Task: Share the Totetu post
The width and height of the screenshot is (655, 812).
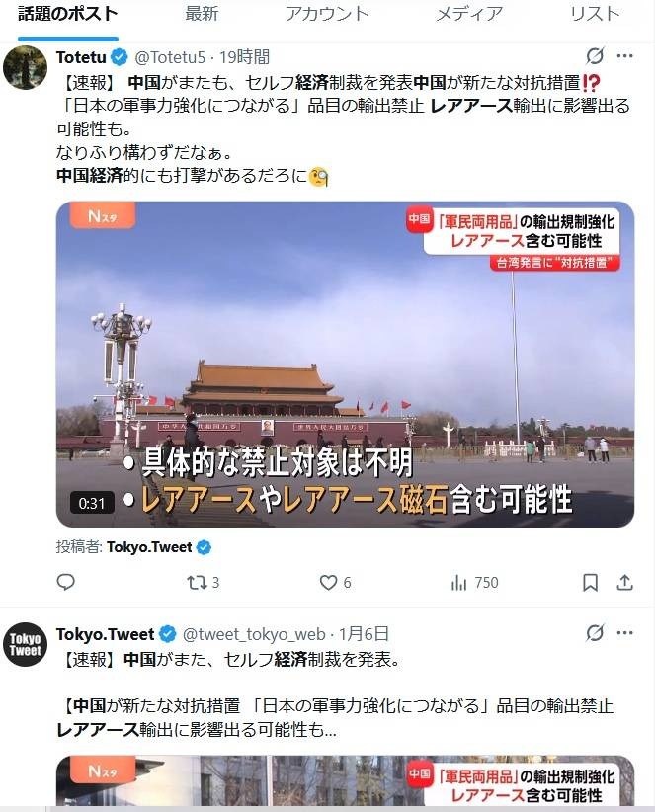Action: [x=625, y=583]
